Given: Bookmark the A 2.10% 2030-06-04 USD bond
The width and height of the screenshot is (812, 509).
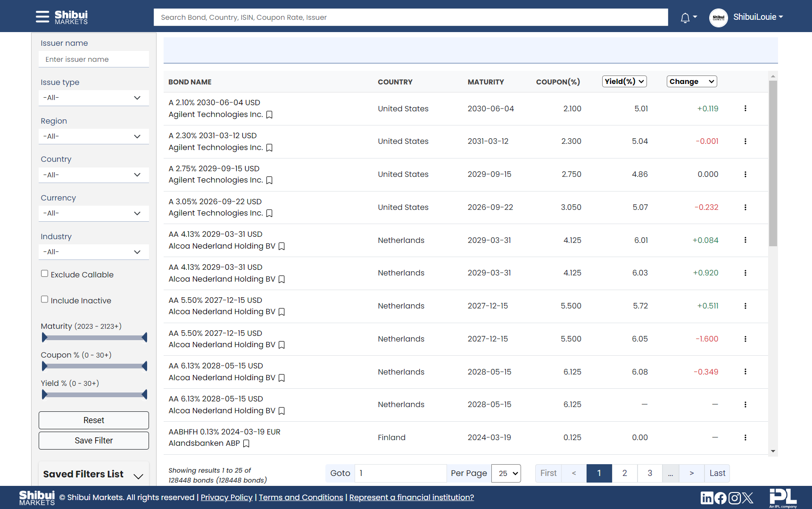Looking at the screenshot, I should [x=270, y=115].
